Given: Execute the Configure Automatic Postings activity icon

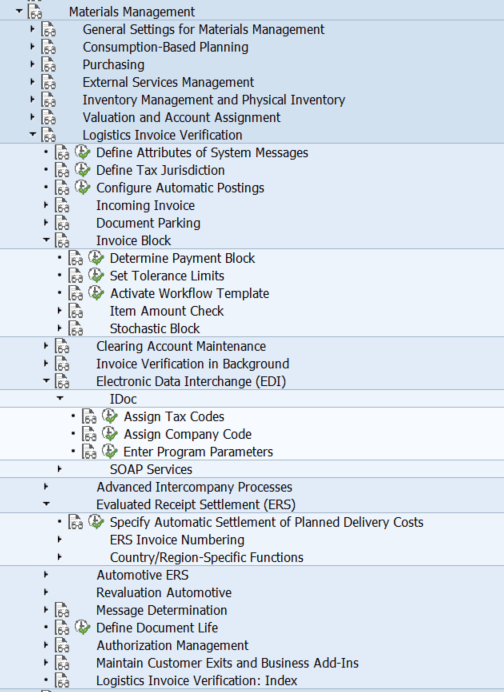Looking at the screenshot, I should 82,188.
